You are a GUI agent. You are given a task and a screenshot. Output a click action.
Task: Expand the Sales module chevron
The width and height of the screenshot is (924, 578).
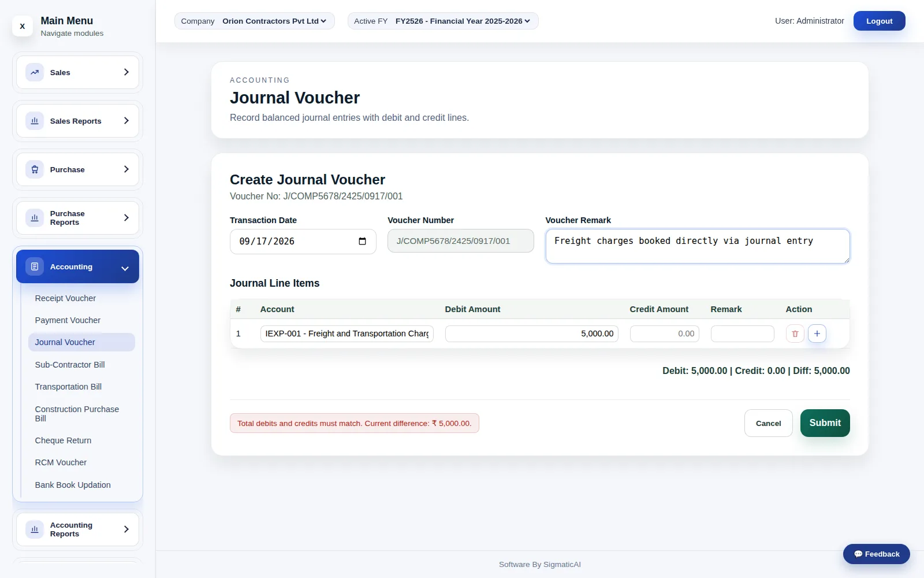click(126, 72)
